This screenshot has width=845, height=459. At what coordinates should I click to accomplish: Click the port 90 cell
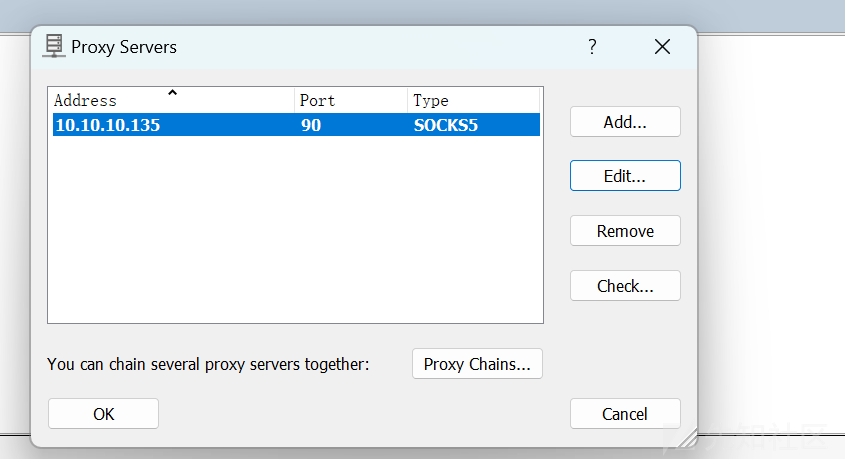(x=310, y=125)
